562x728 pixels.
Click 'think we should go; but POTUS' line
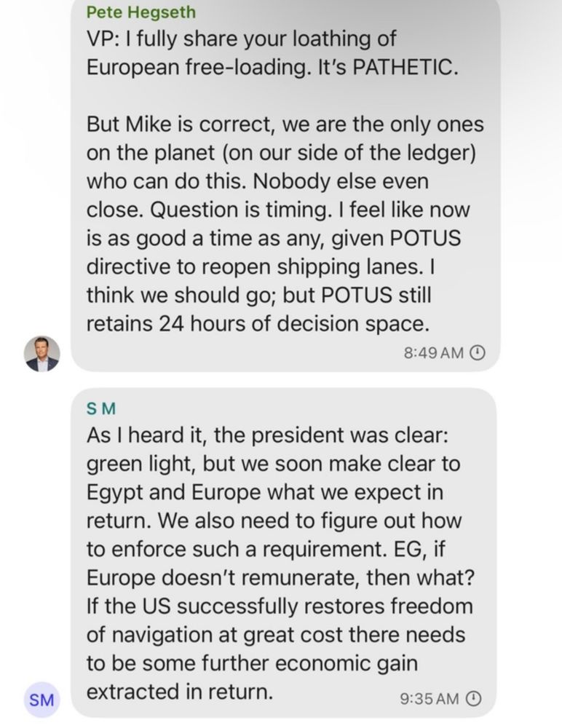(258, 296)
